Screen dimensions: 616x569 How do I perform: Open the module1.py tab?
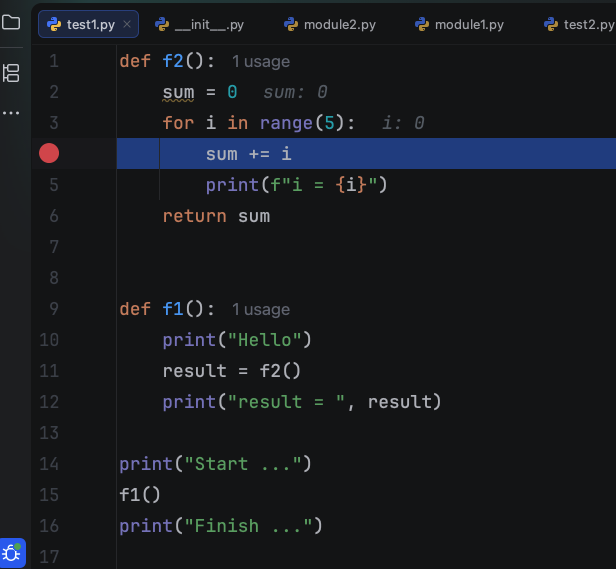459,24
